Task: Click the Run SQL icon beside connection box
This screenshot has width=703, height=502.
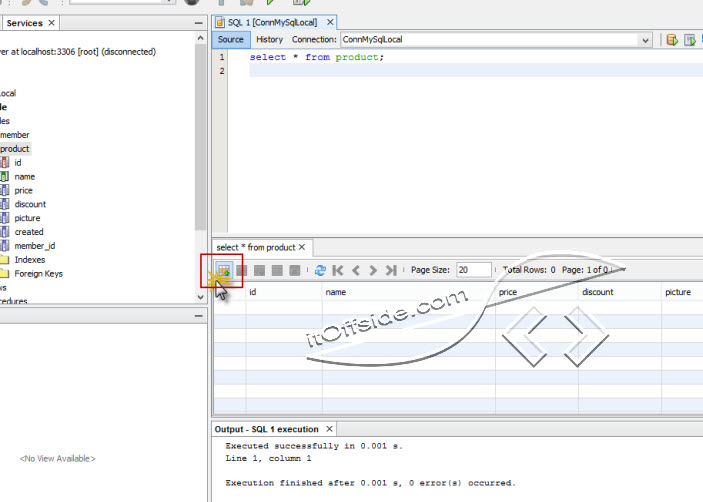Action: pos(673,40)
